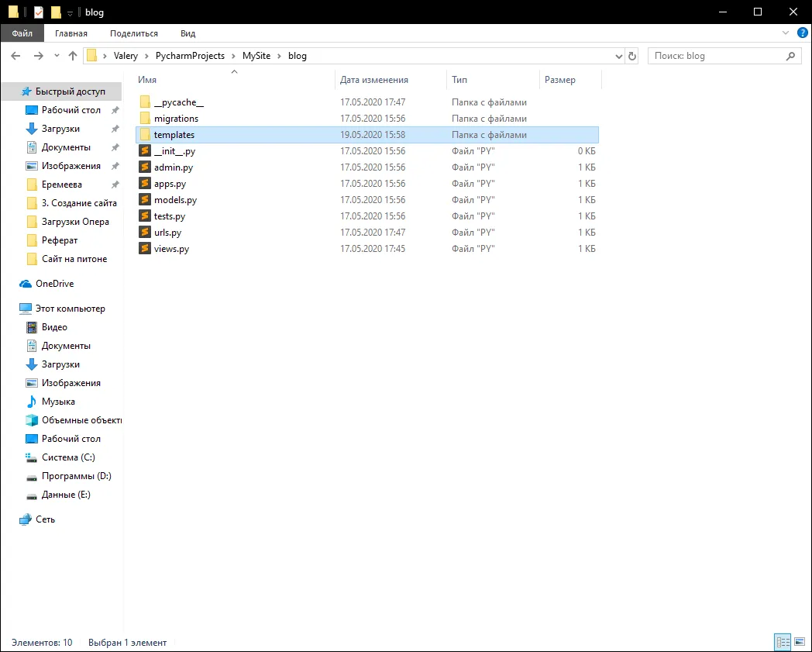Navigate to PycharmProjects in address bar
The width and height of the screenshot is (812, 652).
190,56
